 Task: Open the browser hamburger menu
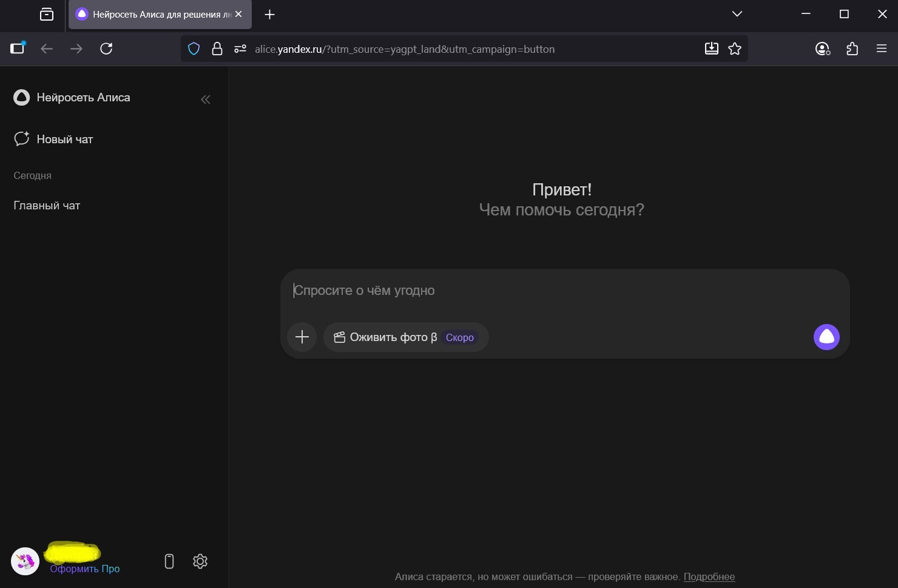coord(882,49)
